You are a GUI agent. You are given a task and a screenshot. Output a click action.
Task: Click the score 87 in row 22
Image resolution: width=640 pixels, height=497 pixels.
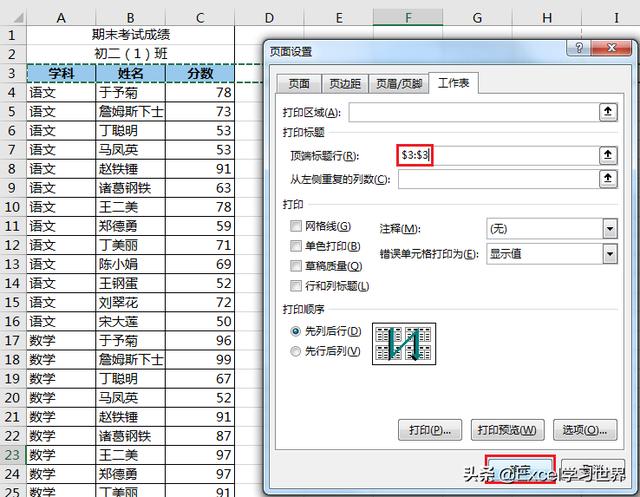click(x=200, y=436)
